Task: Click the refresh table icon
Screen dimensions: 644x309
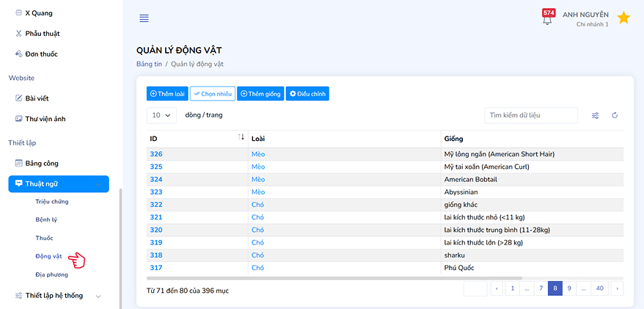Action: click(615, 115)
